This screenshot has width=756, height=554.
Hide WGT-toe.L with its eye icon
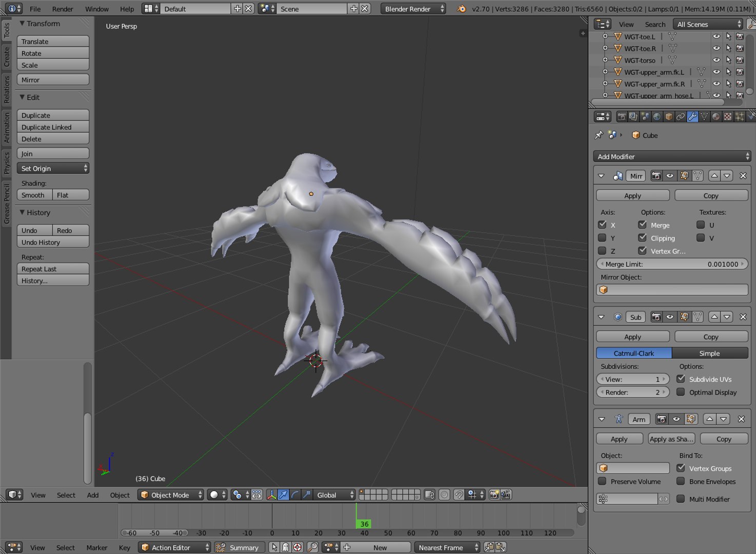(717, 36)
